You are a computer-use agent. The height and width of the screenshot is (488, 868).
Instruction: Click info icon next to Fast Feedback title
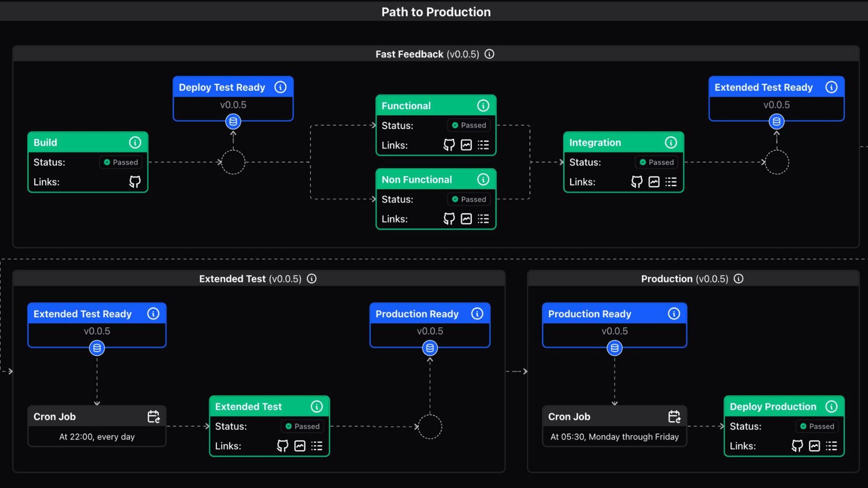click(x=489, y=54)
